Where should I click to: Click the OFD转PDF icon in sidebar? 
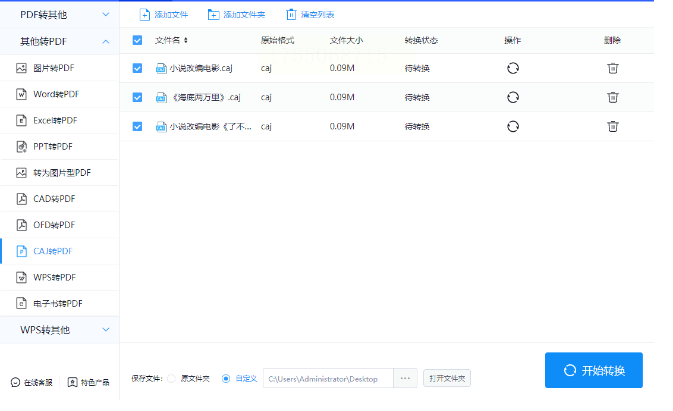[x=21, y=225]
